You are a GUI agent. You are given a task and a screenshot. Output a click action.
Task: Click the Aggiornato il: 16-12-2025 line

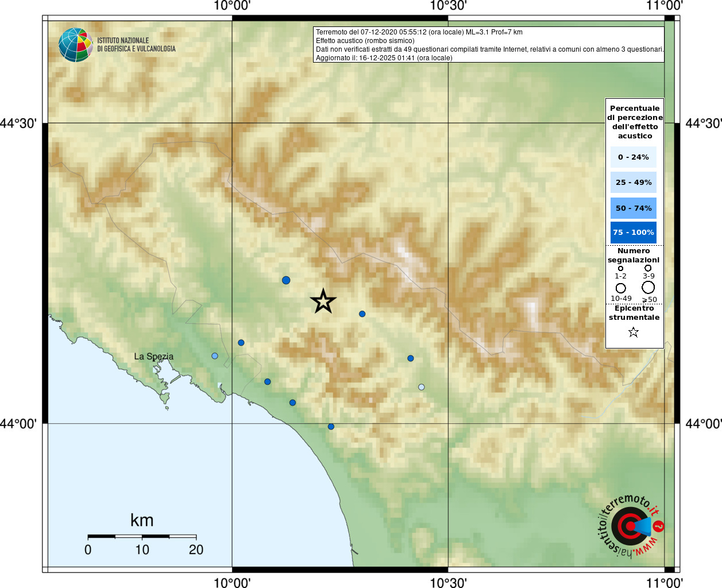[384, 58]
